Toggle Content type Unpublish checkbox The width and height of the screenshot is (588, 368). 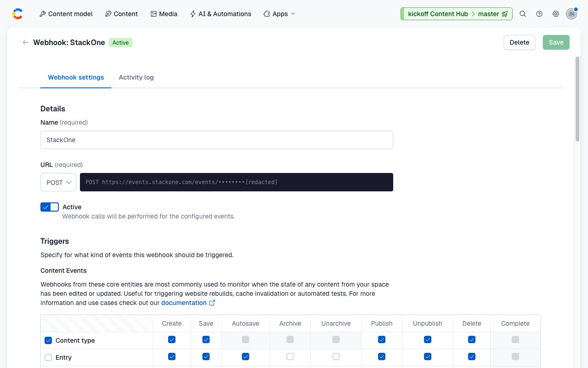(x=428, y=339)
